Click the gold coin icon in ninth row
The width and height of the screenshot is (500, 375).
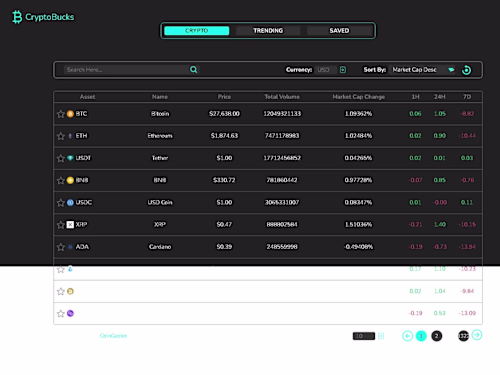[70, 291]
